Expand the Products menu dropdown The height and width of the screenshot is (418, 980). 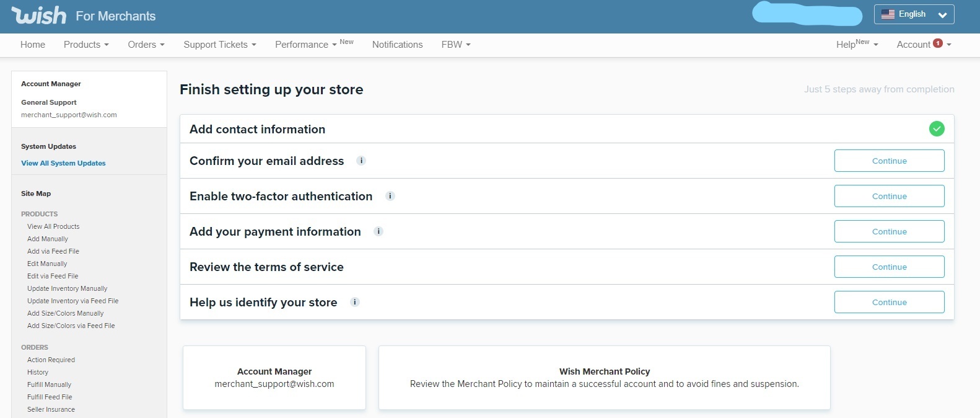click(x=86, y=45)
